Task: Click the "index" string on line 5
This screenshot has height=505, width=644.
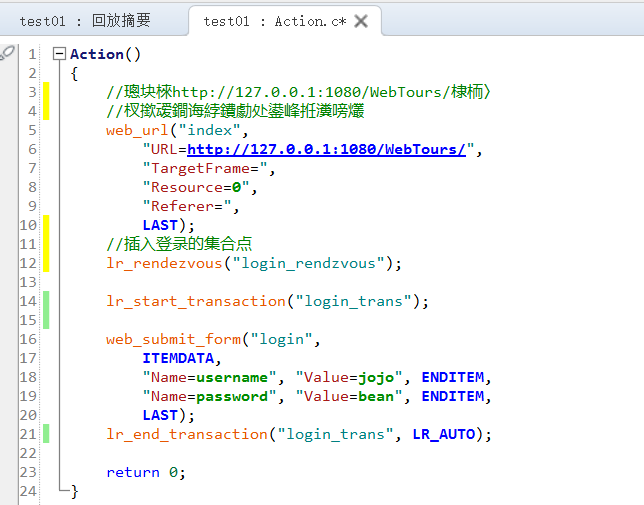Action: pos(209,130)
